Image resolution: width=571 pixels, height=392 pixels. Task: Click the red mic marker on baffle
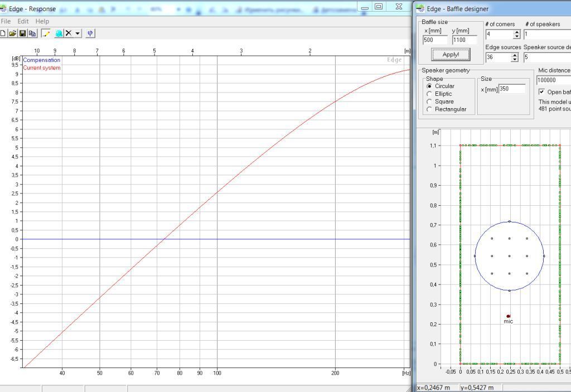click(508, 316)
